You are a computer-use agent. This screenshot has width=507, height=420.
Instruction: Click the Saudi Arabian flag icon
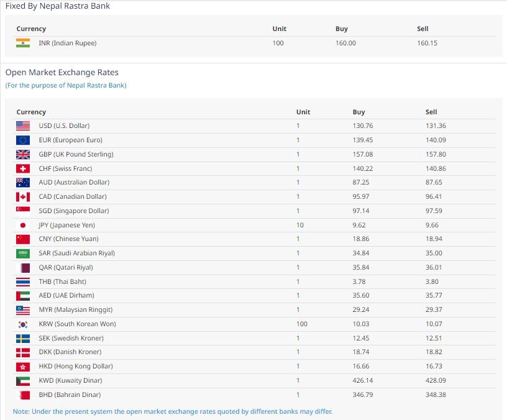point(23,253)
